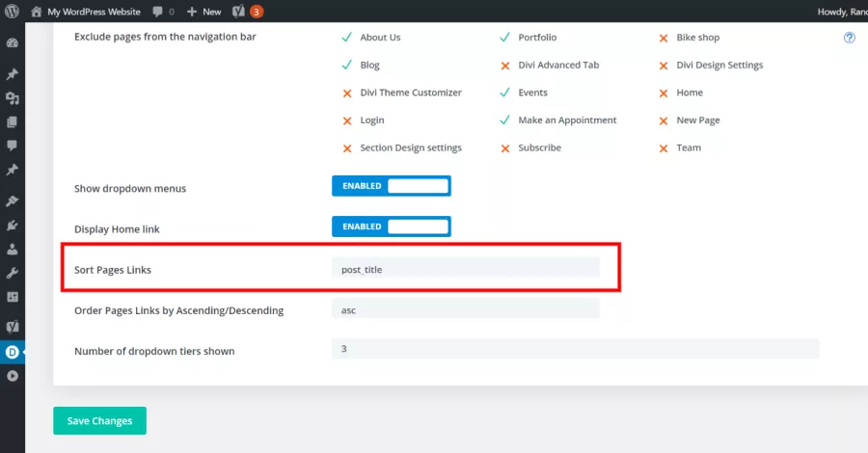Click the dropdown tiers number field
868x453 pixels.
(575, 349)
